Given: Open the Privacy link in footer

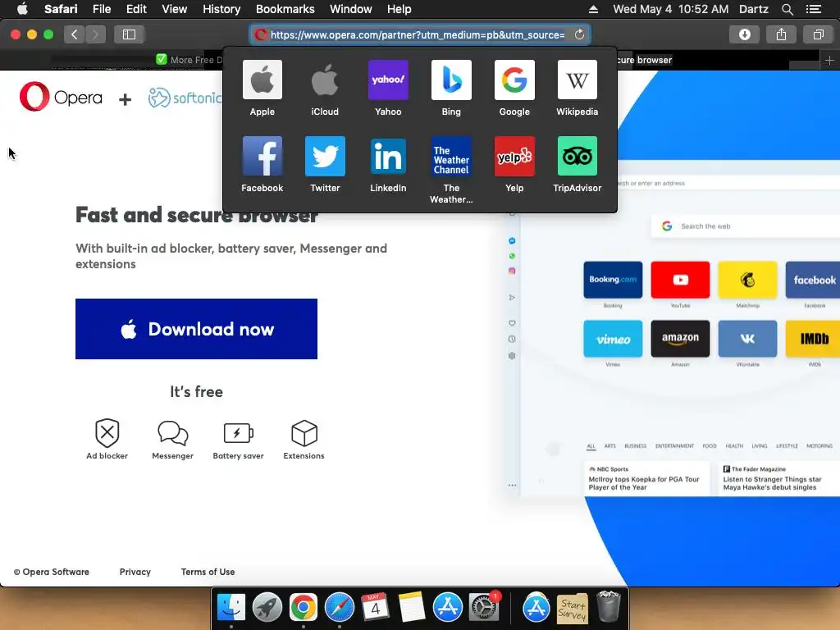Looking at the screenshot, I should 135,572.
